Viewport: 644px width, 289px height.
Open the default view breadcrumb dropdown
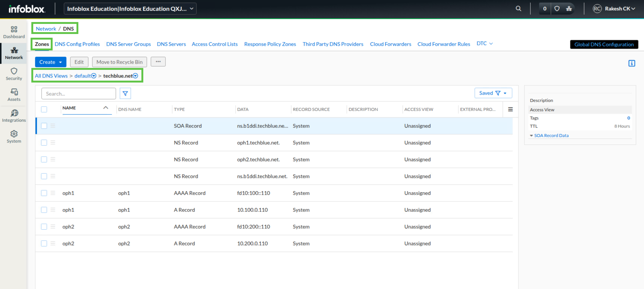[94, 76]
